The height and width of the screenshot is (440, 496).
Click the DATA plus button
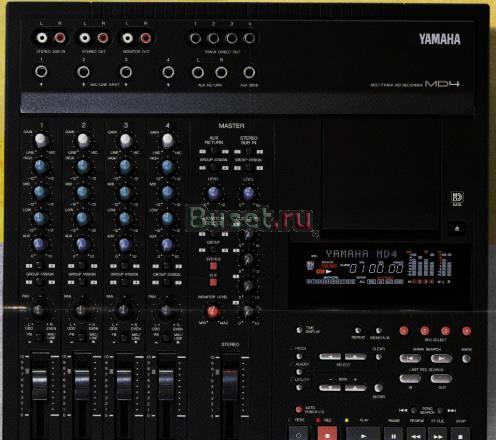[x=356, y=388]
